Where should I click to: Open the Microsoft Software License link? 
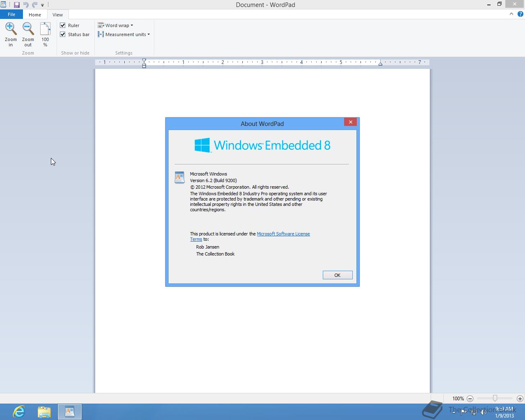(x=283, y=234)
